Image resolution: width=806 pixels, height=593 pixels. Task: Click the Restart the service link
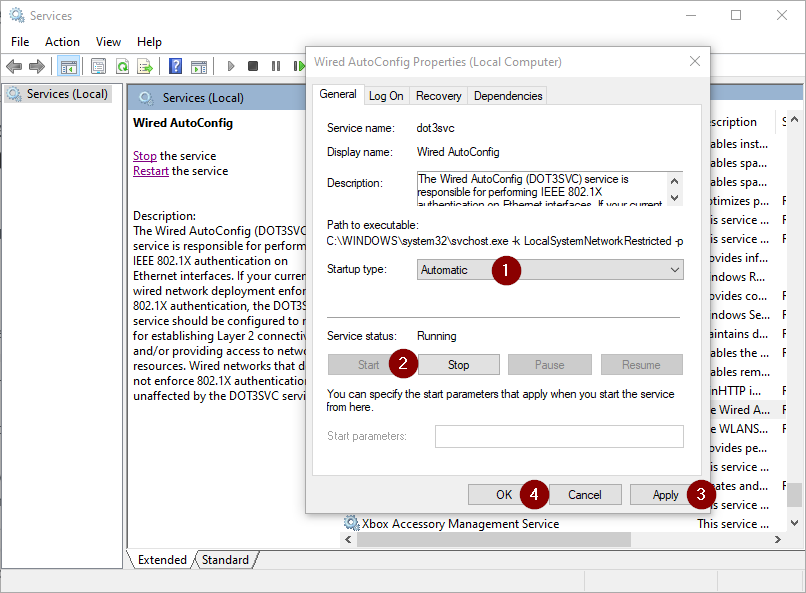tap(151, 171)
